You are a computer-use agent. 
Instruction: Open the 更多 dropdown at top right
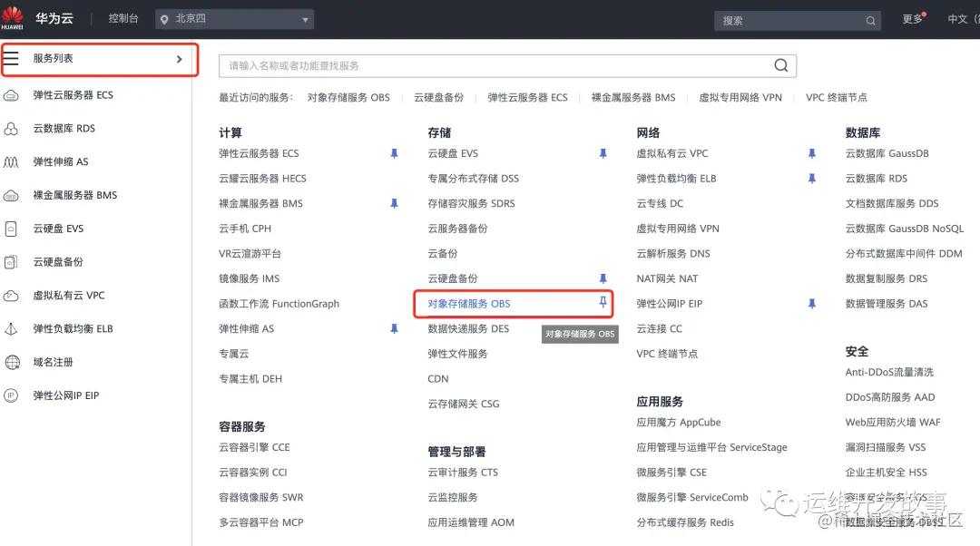tap(910, 18)
